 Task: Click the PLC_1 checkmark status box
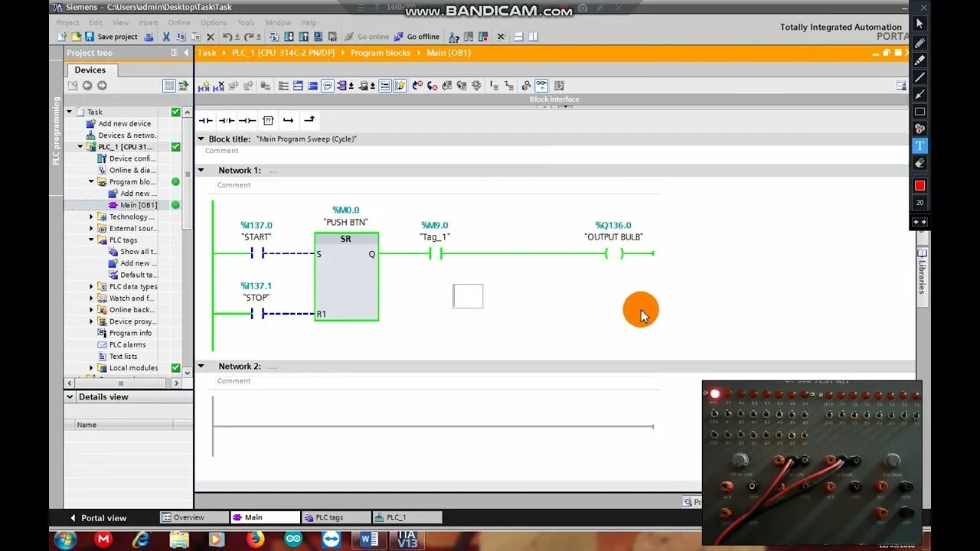pyautogui.click(x=175, y=147)
